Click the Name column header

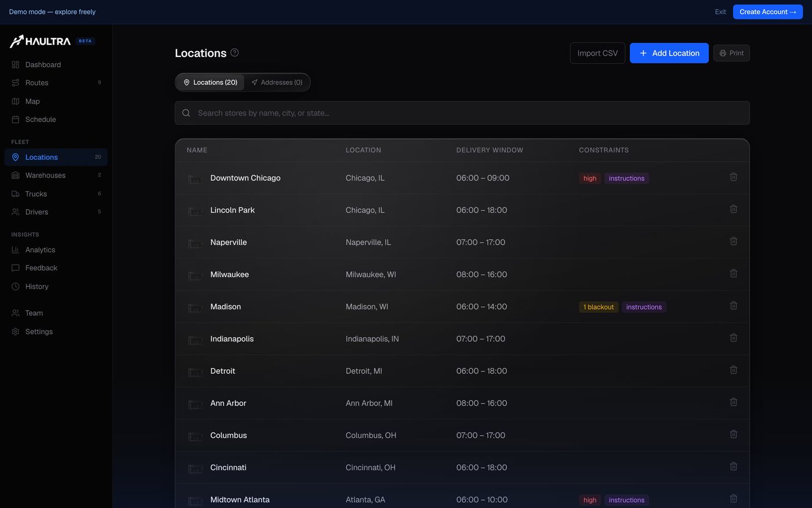point(197,150)
